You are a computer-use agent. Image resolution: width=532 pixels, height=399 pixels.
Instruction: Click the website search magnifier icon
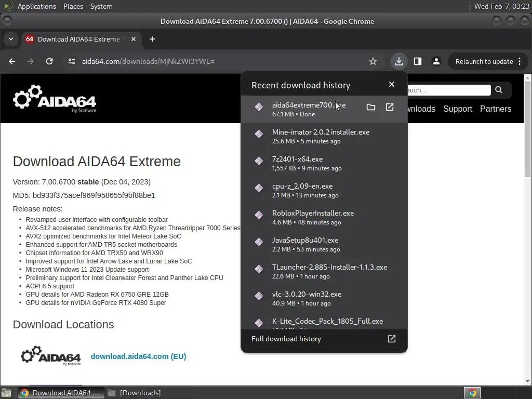(x=499, y=90)
